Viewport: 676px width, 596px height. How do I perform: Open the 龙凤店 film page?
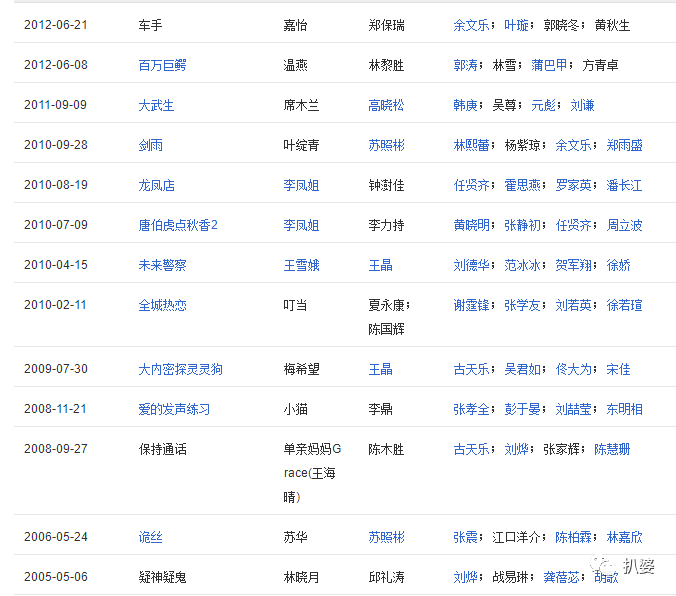click(156, 185)
